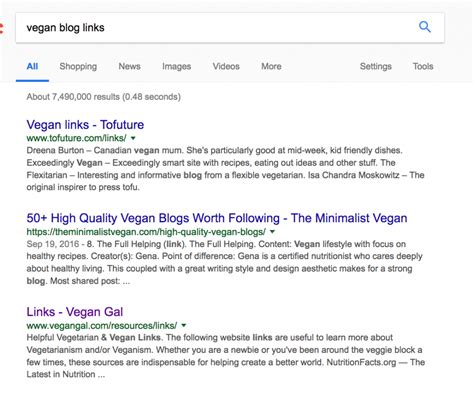The width and height of the screenshot is (474, 394).
Task: Expand the arrow next to www.tofuture.com/links/
Action: pyautogui.click(x=133, y=138)
